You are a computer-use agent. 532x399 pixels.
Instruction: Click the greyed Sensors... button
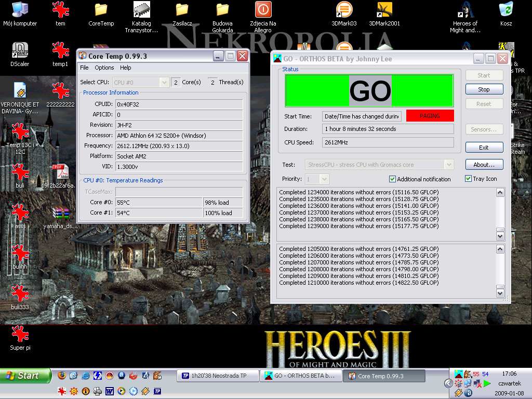(484, 129)
